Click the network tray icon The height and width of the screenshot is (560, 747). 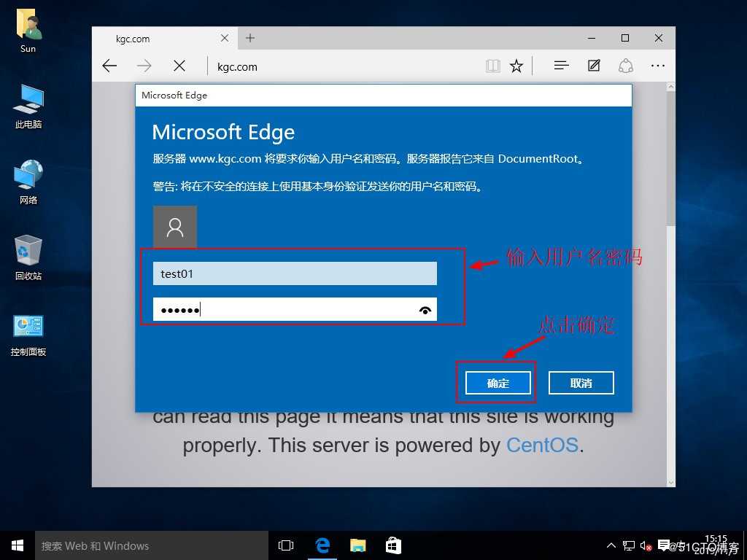coord(628,545)
